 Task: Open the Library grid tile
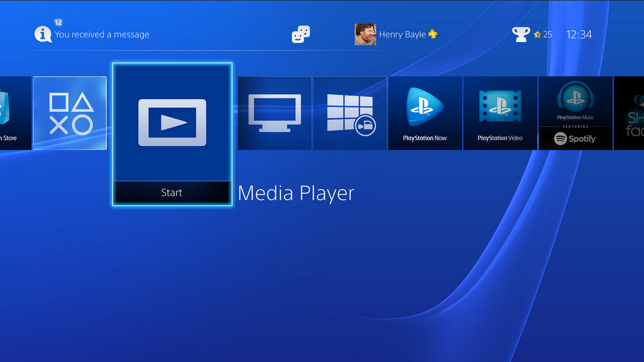point(350,113)
